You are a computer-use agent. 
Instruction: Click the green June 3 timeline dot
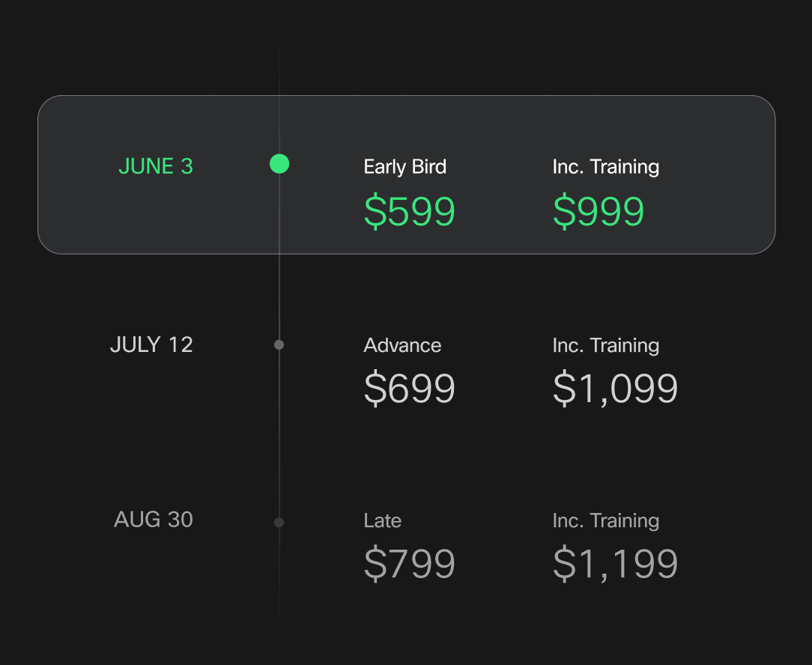pyautogui.click(x=279, y=164)
